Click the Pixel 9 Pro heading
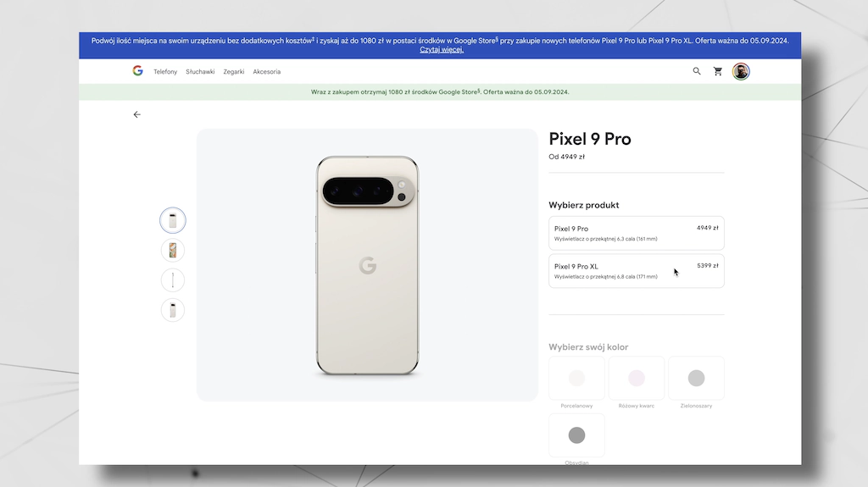The image size is (868, 487). [590, 139]
